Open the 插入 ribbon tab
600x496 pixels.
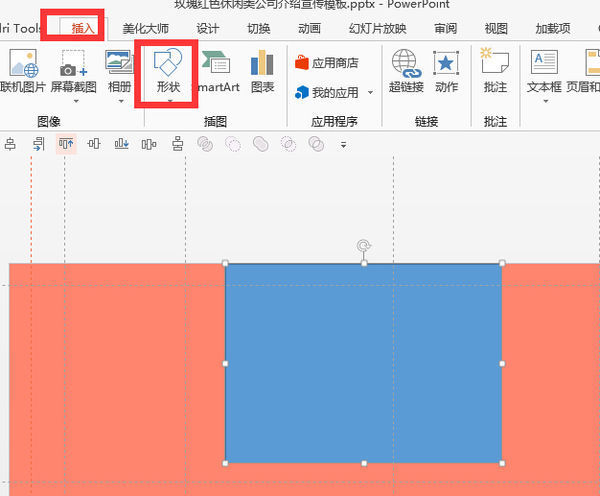click(82, 28)
